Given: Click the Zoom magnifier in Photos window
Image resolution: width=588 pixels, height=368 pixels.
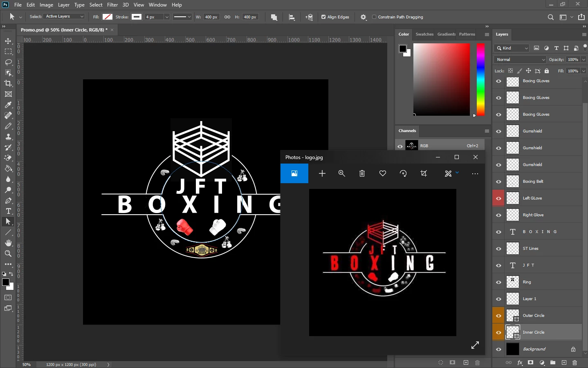Looking at the screenshot, I should tap(342, 173).
